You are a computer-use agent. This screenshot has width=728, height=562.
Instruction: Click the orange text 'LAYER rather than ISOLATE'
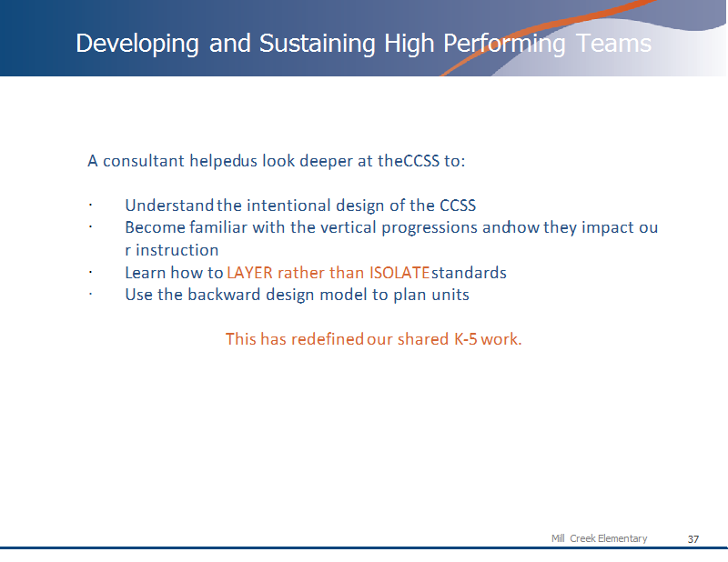(328, 273)
